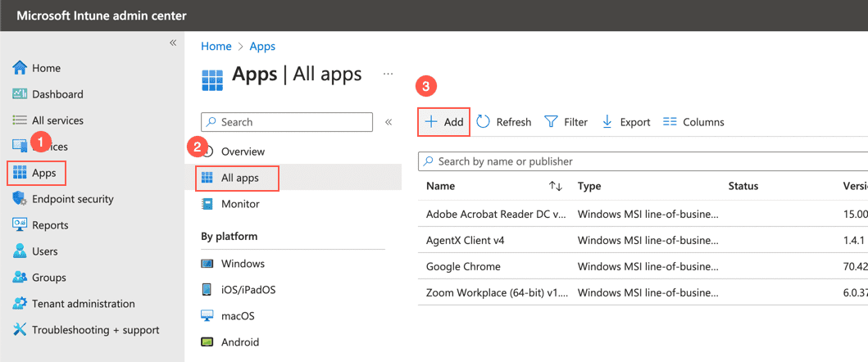Click the Apps grid icon beside page title

coord(212,80)
